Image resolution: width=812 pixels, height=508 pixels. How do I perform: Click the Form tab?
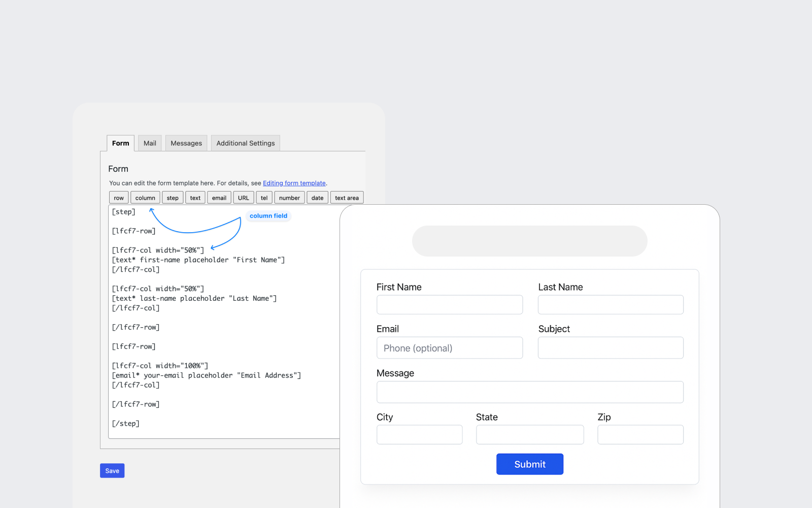[121, 143]
